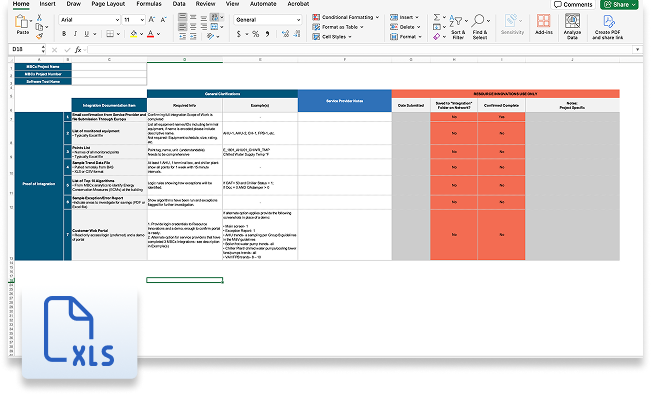The image size is (651, 395).
Task: Apply currency dollar number format
Action: [239, 34]
